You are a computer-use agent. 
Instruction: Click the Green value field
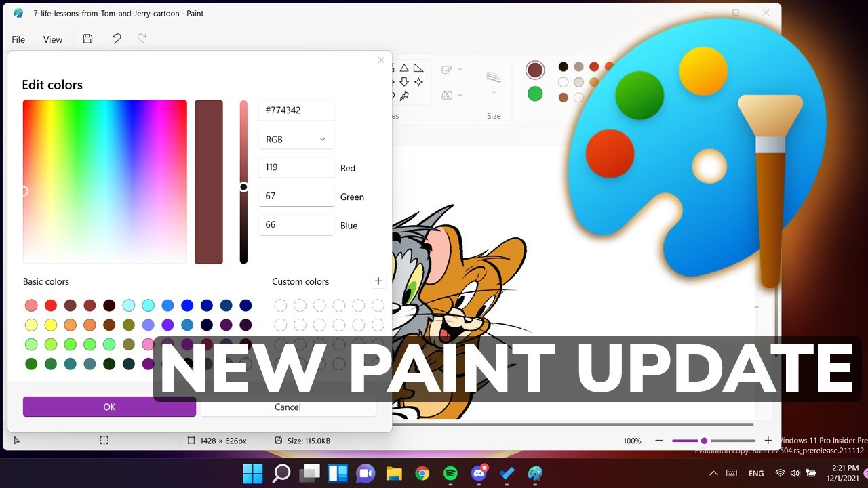point(296,196)
